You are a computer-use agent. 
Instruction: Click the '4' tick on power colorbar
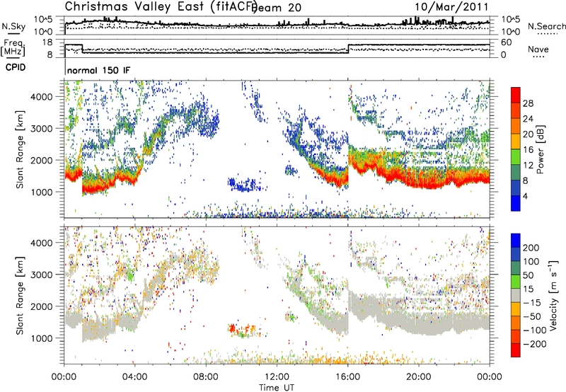click(526, 196)
